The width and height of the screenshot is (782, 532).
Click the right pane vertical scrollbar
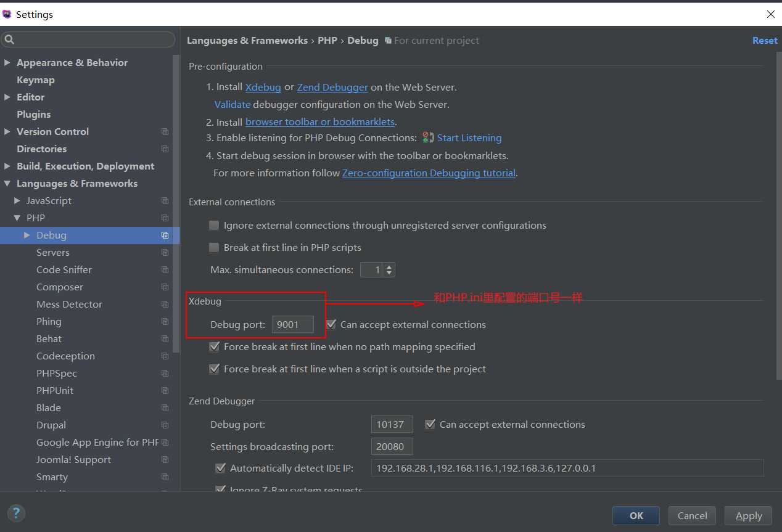(778, 216)
